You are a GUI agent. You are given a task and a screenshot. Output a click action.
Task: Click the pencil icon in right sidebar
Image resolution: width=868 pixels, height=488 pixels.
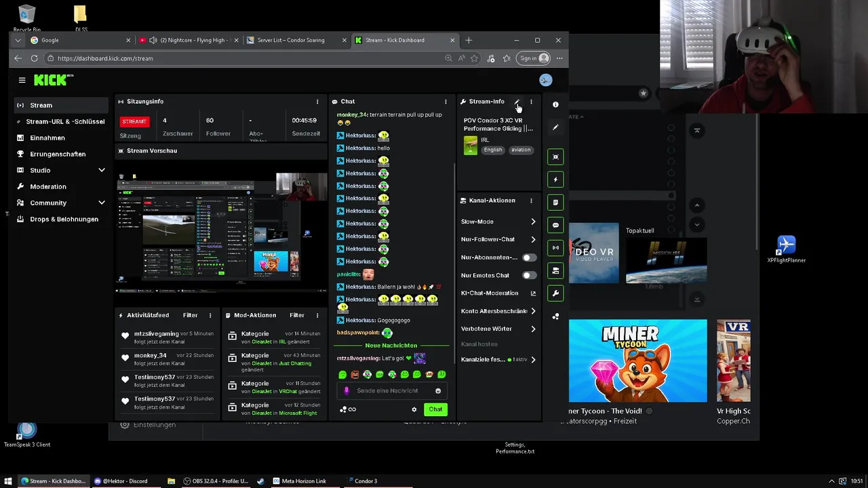[x=555, y=127]
